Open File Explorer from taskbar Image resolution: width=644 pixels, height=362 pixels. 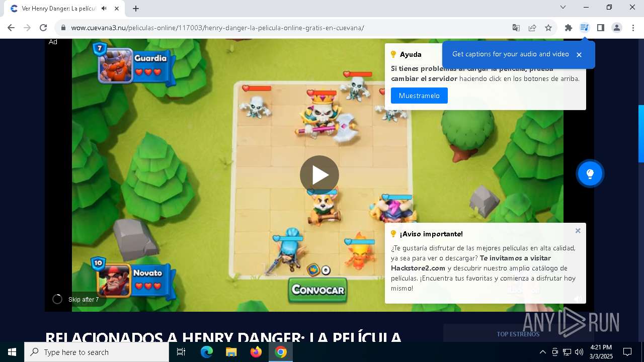231,352
